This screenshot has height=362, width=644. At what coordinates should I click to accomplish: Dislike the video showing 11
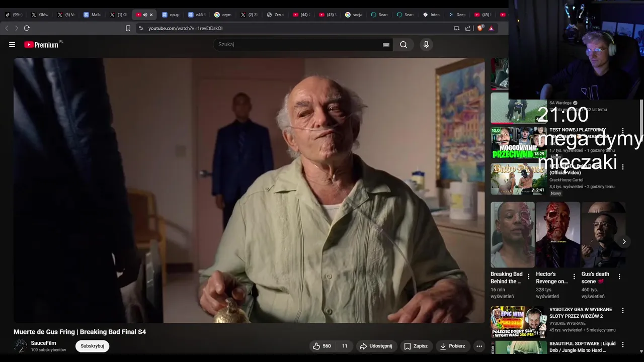pyautogui.click(x=345, y=346)
